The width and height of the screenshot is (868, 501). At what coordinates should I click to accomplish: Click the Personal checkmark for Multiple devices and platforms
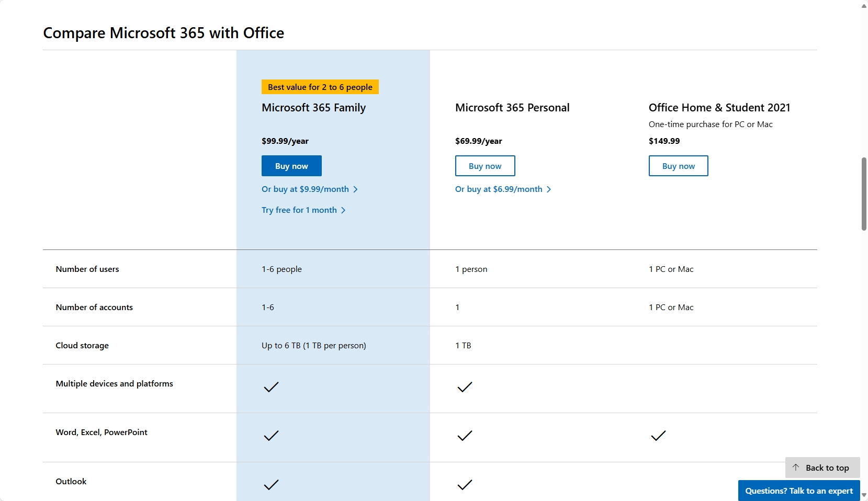[465, 387]
